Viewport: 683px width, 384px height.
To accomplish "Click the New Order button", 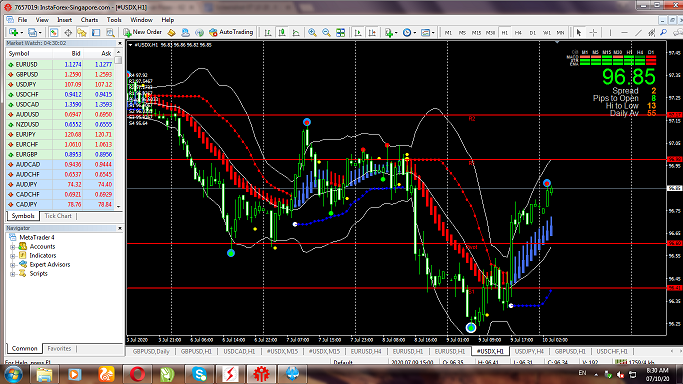I will pyautogui.click(x=142, y=32).
